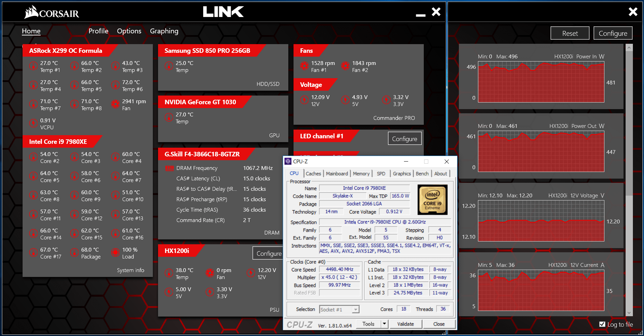Click the HX1200i 3.30 V icon

[x=209, y=292]
